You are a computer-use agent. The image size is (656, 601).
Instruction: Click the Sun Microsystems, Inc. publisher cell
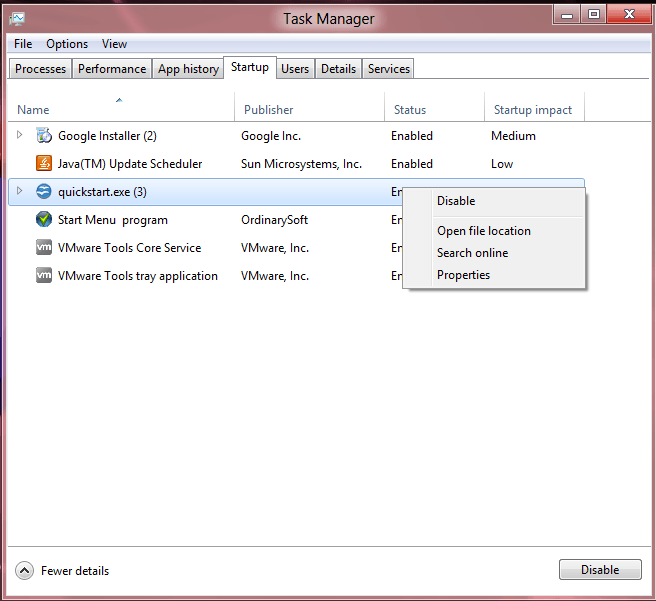coord(301,164)
